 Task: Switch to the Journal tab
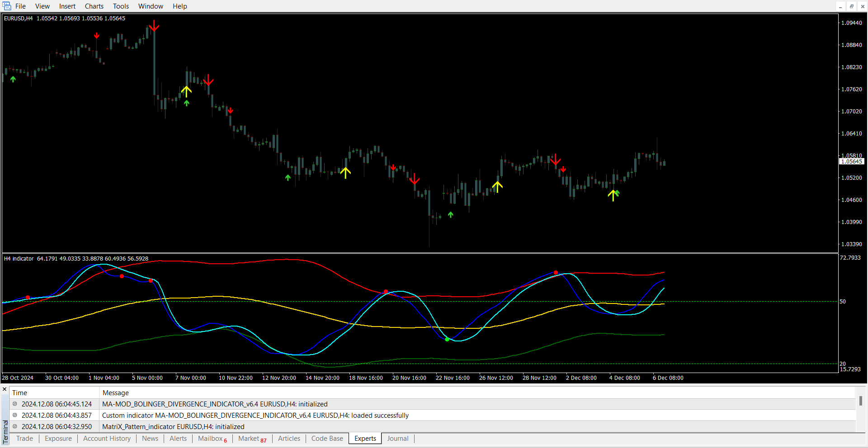click(x=397, y=439)
